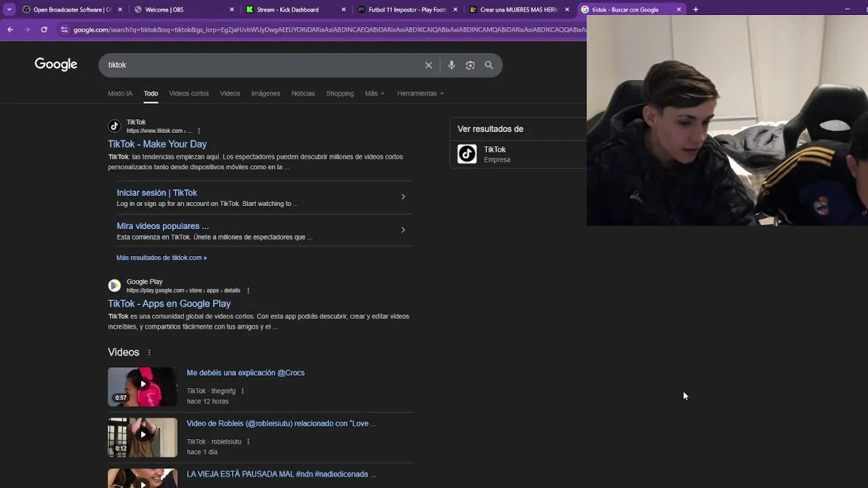Clear the search box with the X icon

coord(429,65)
